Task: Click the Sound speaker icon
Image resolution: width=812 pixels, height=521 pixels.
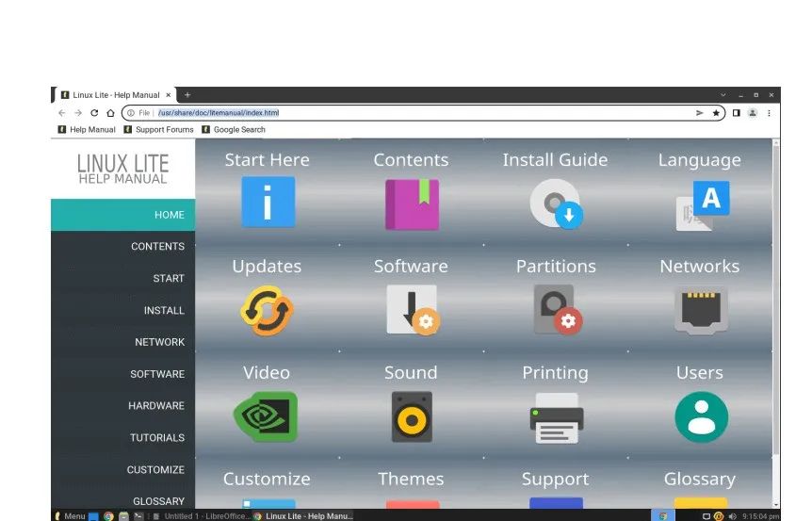Action: (x=412, y=417)
